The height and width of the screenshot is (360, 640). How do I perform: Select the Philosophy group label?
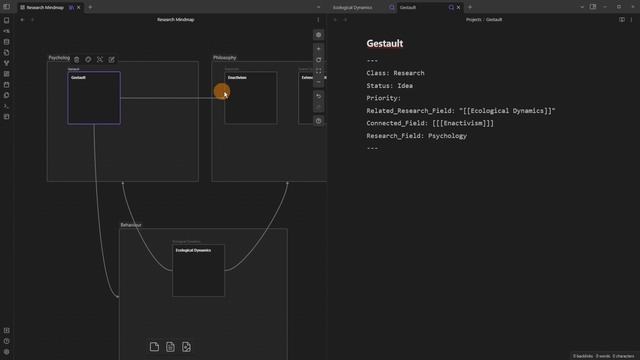(x=224, y=58)
